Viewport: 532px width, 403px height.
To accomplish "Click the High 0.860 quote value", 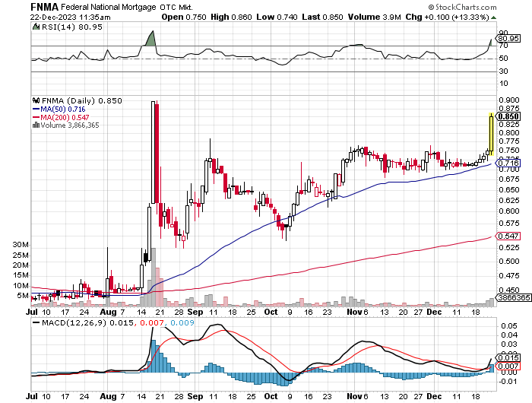I will 231,17.
